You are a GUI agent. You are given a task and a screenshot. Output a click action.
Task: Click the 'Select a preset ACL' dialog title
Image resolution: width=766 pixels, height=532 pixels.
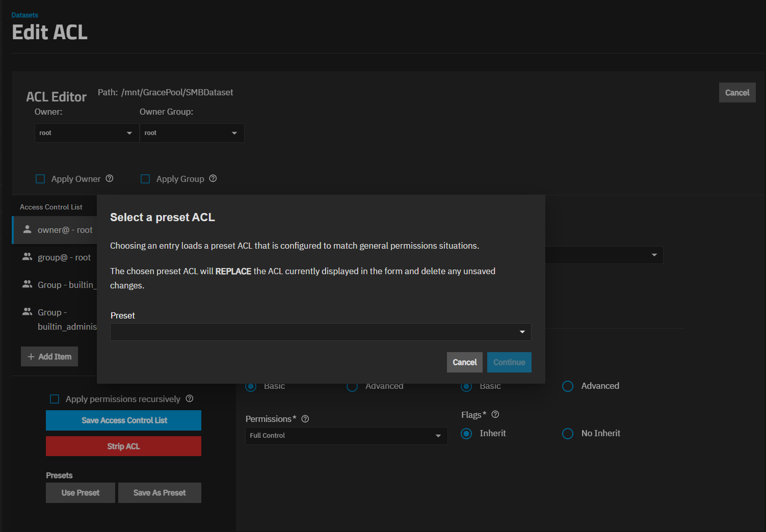point(163,218)
